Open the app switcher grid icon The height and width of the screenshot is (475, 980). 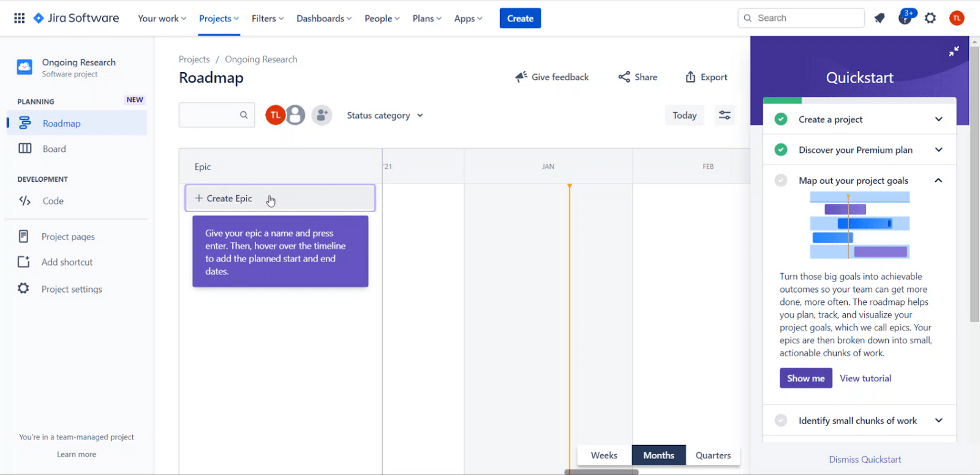pyautogui.click(x=20, y=18)
